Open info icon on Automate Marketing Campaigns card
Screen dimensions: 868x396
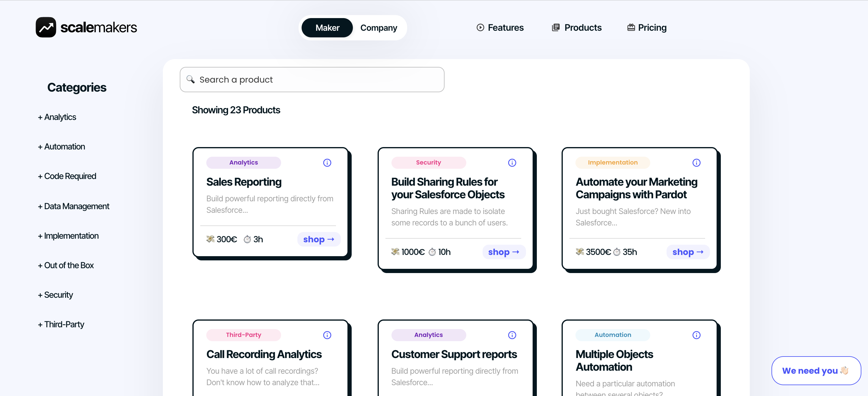pyautogui.click(x=696, y=163)
